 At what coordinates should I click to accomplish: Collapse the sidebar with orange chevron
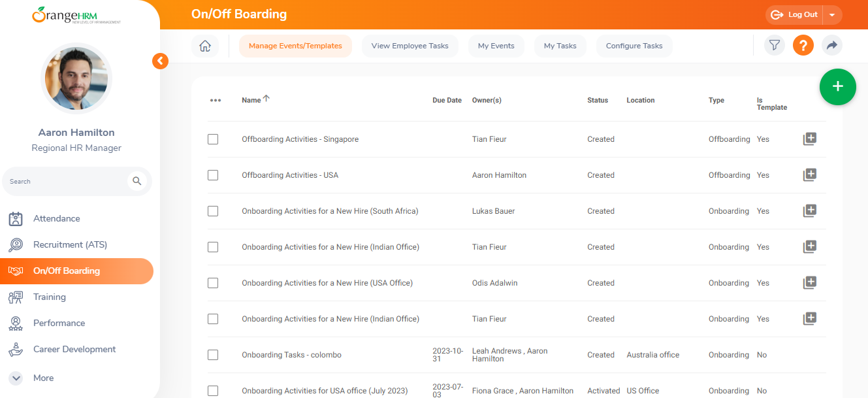(160, 61)
